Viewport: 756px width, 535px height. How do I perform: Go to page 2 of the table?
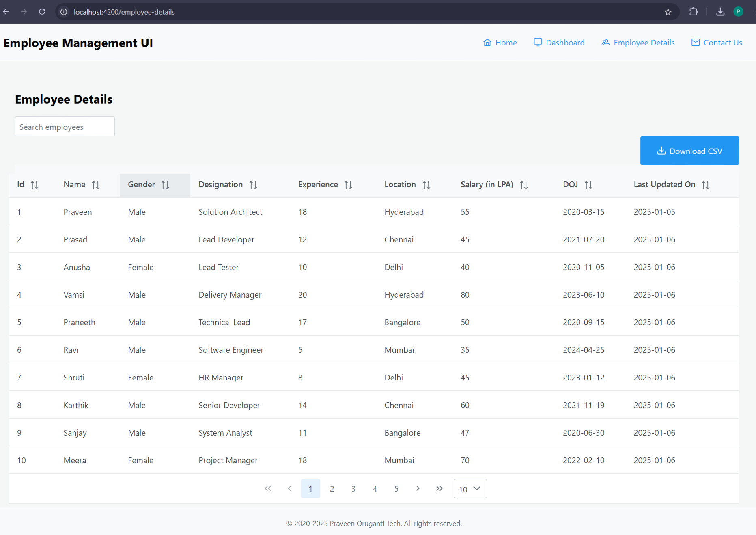click(x=332, y=488)
